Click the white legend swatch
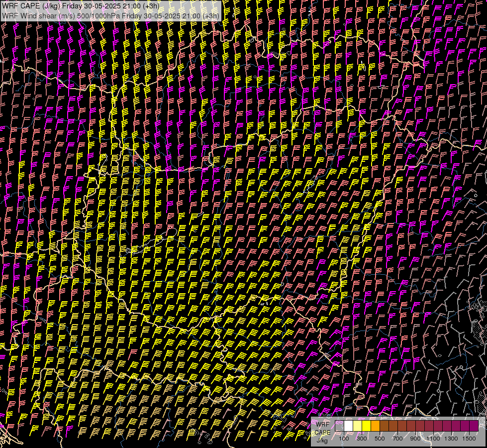This screenshot has width=487, height=448. 349,426
